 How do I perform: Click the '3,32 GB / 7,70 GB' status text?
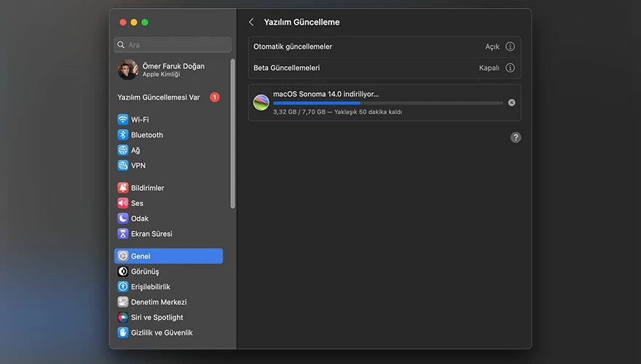[299, 112]
